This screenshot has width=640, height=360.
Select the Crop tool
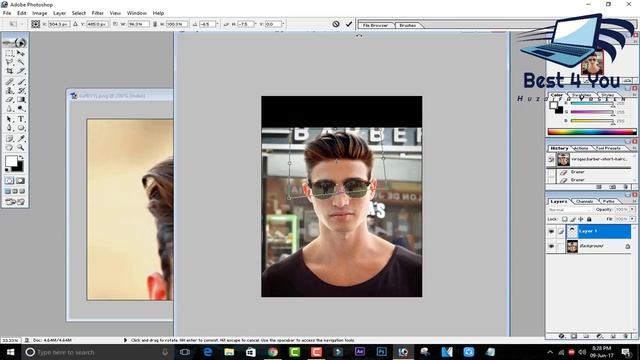tap(9, 71)
